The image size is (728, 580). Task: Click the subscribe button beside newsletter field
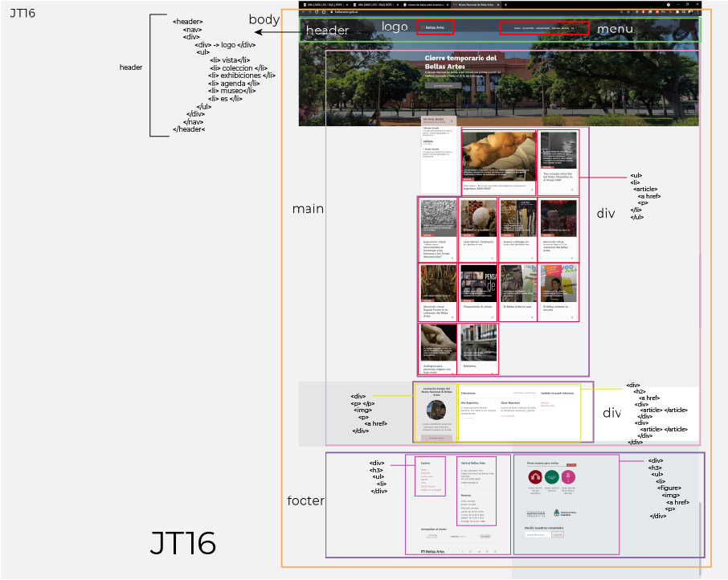(x=558, y=534)
